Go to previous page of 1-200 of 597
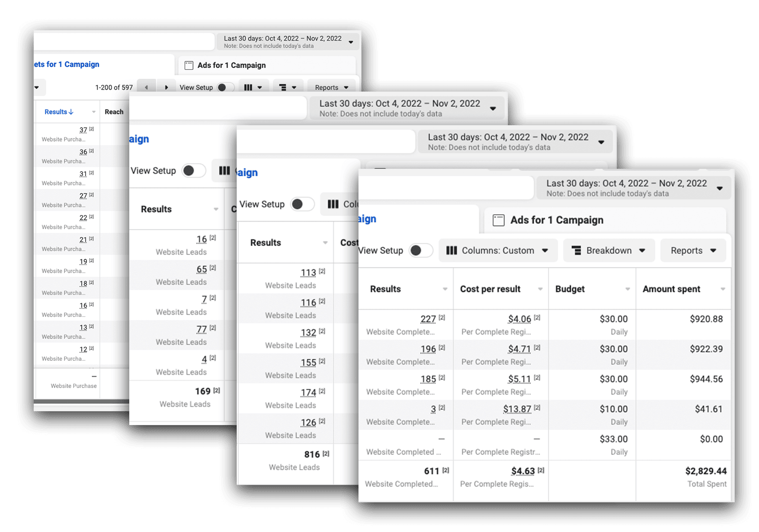759x532 pixels. [146, 88]
